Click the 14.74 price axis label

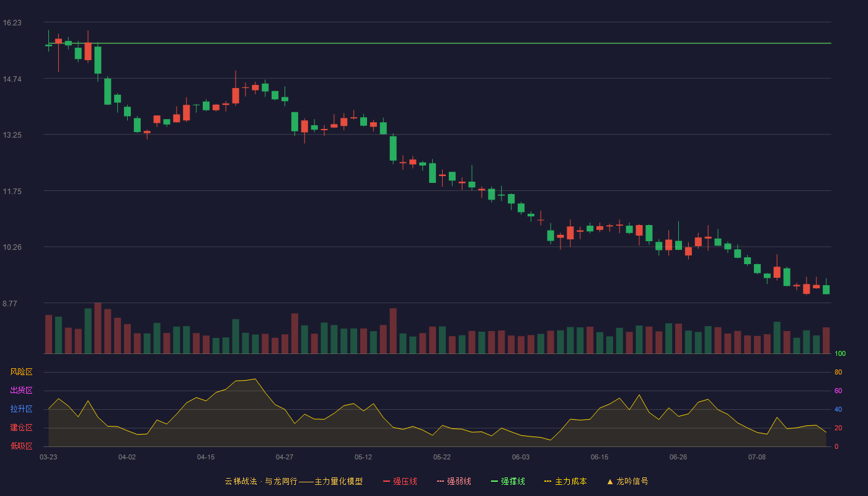tap(12, 79)
